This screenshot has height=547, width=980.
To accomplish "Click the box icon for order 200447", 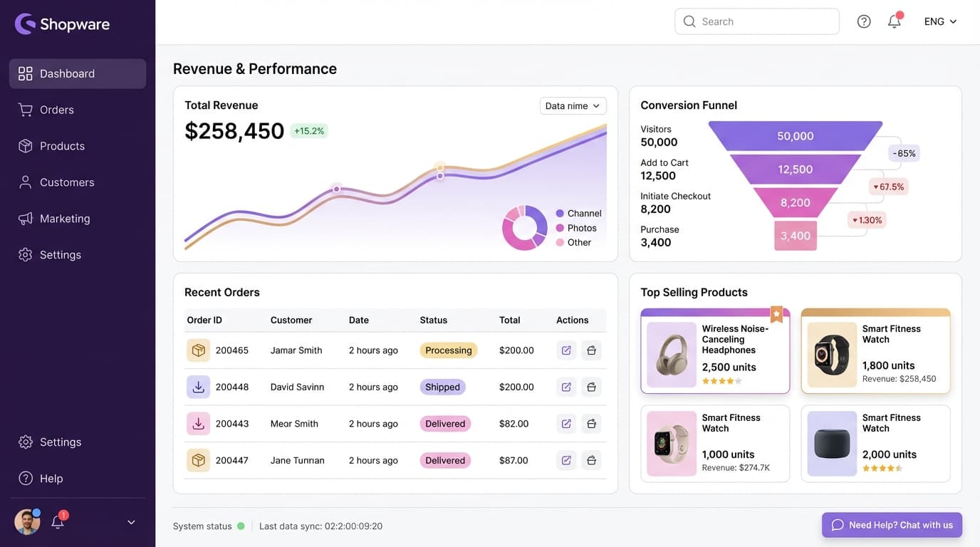I will click(x=199, y=460).
